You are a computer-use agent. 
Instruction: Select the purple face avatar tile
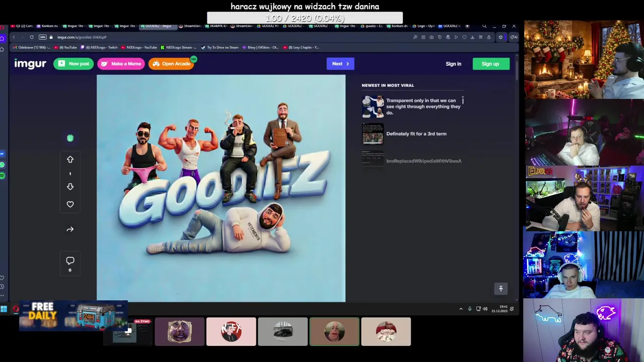click(x=180, y=332)
